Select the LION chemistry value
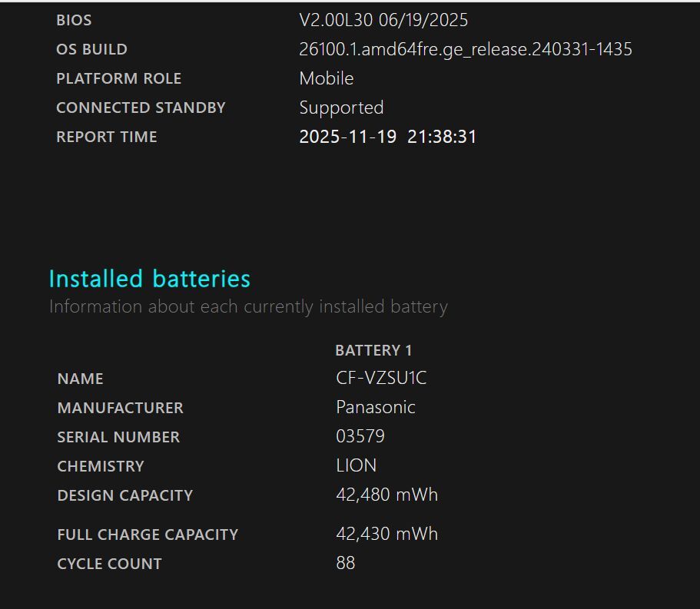Viewport: 700px width, 609px height. (x=356, y=465)
